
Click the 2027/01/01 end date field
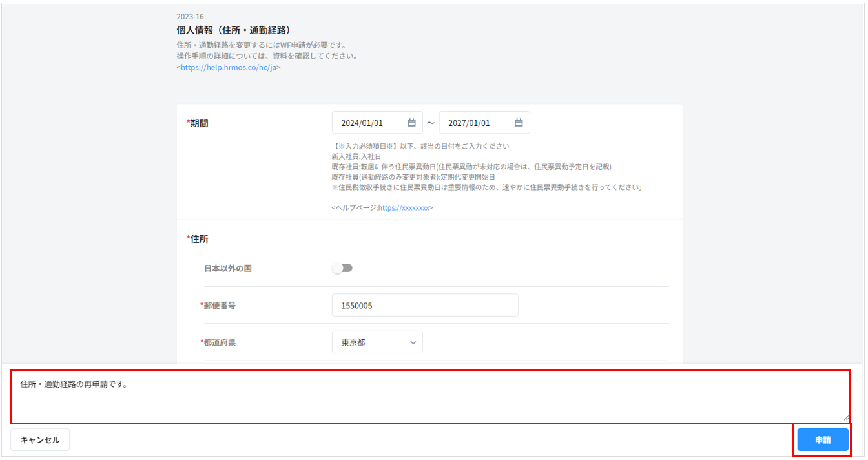(478, 123)
